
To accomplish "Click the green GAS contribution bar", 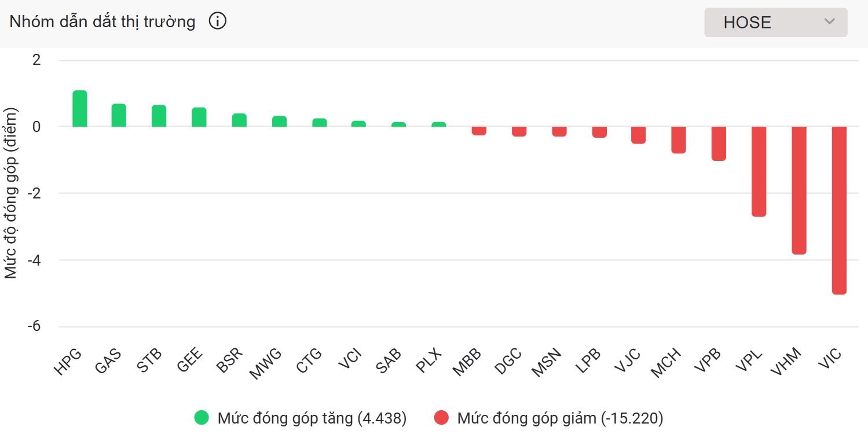I will pos(120,114).
